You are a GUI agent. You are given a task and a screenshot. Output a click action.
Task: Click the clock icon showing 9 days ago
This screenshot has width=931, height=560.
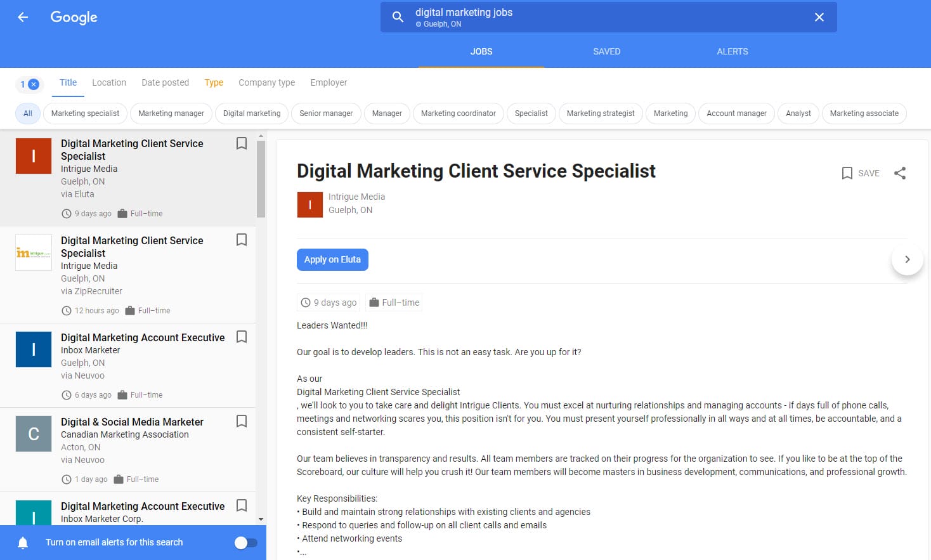point(306,303)
